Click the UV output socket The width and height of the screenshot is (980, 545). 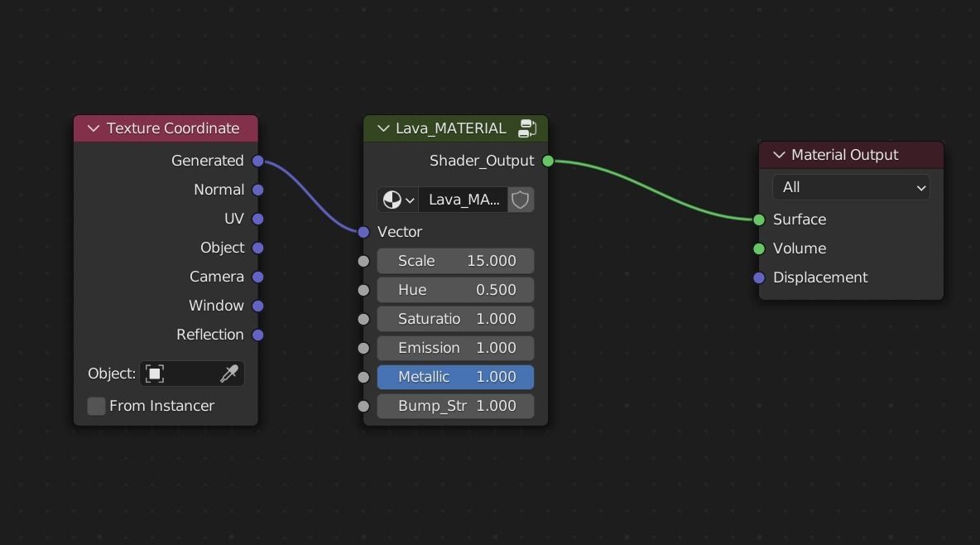pos(257,219)
